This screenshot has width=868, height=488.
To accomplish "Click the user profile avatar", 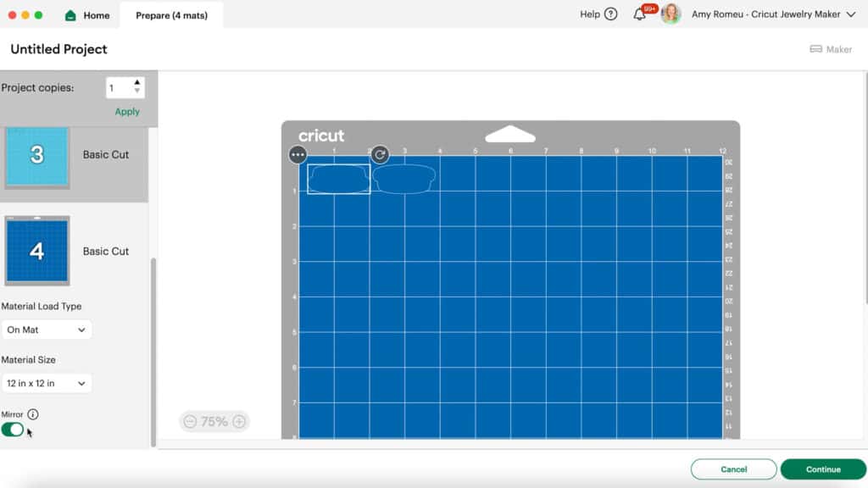I will pos(670,14).
